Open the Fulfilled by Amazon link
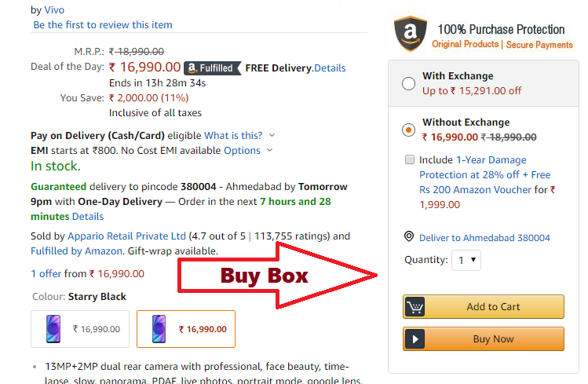Viewport: 588px width, 384px height. coord(76,251)
